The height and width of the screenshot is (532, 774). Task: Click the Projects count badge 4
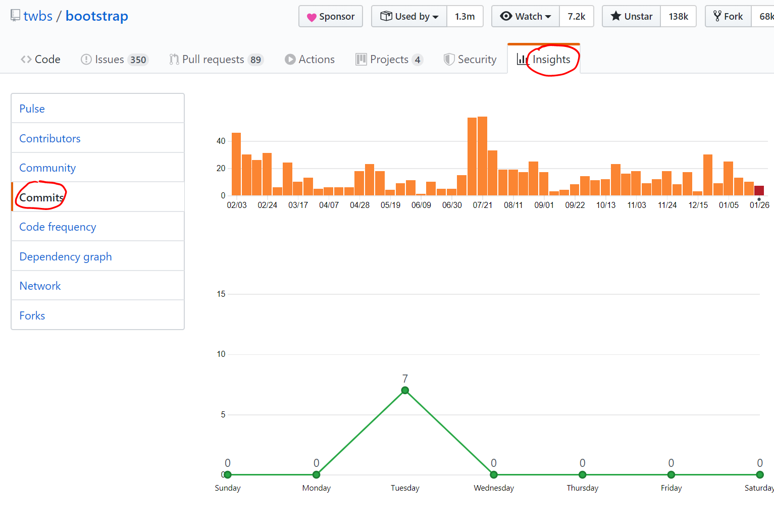pyautogui.click(x=418, y=60)
